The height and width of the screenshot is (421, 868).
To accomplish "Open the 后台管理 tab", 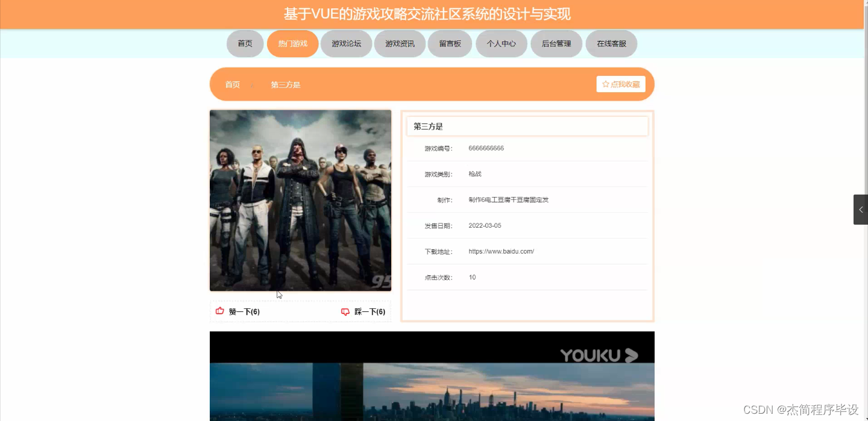I will pos(556,43).
